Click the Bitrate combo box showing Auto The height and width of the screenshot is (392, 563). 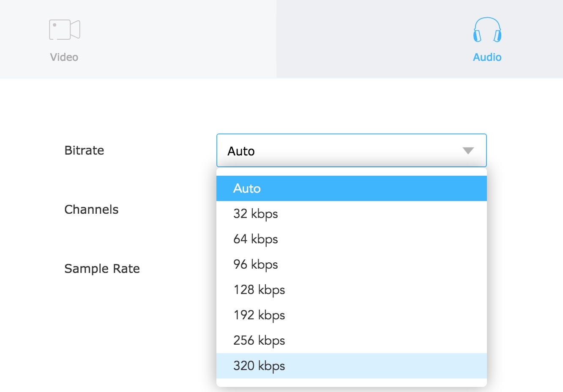351,150
